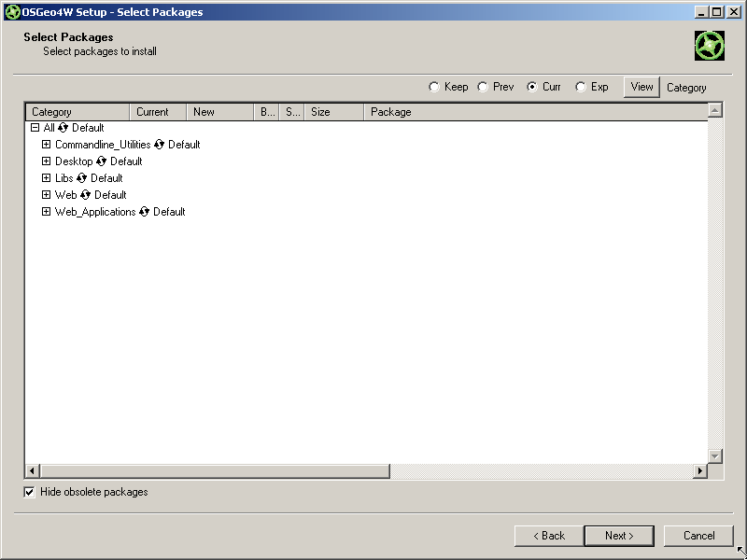
Task: Click Default label for Desktop row
Action: (126, 161)
